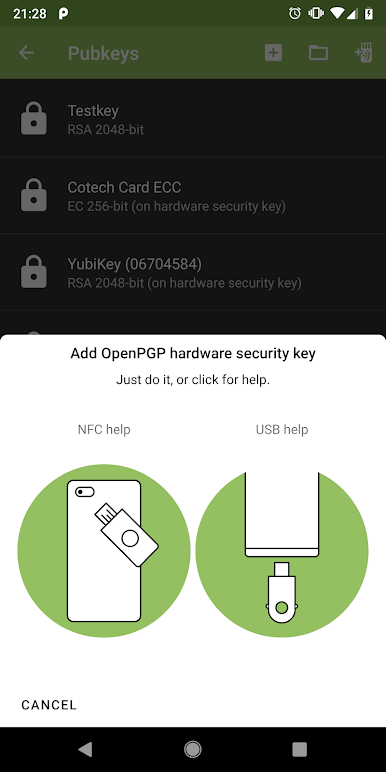This screenshot has width=386, height=772.
Task: Tap the lock icon beside Testkey
Action: click(x=33, y=118)
